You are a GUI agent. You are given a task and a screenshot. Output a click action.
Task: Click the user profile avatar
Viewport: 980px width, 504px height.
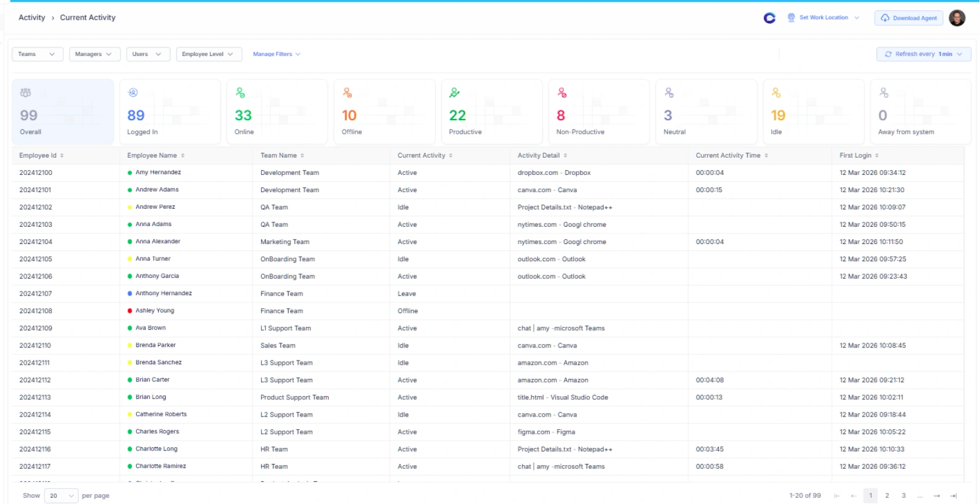pos(957,18)
